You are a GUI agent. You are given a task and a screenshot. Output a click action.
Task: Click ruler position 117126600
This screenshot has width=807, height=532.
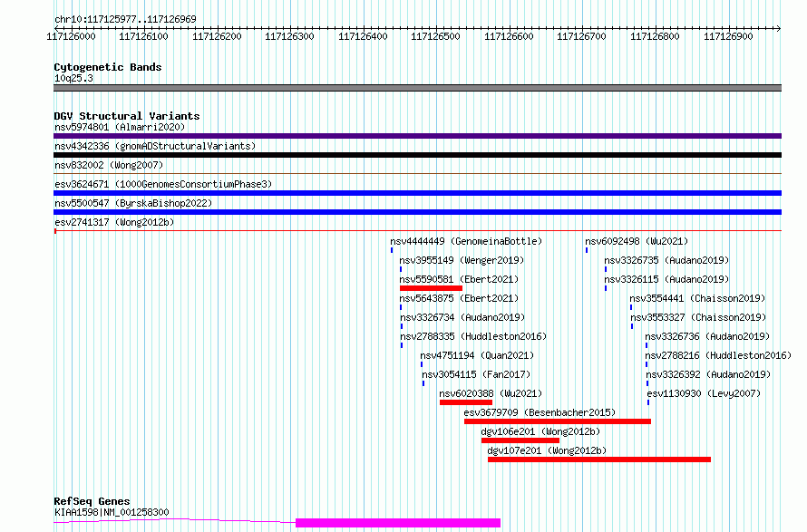pos(509,36)
